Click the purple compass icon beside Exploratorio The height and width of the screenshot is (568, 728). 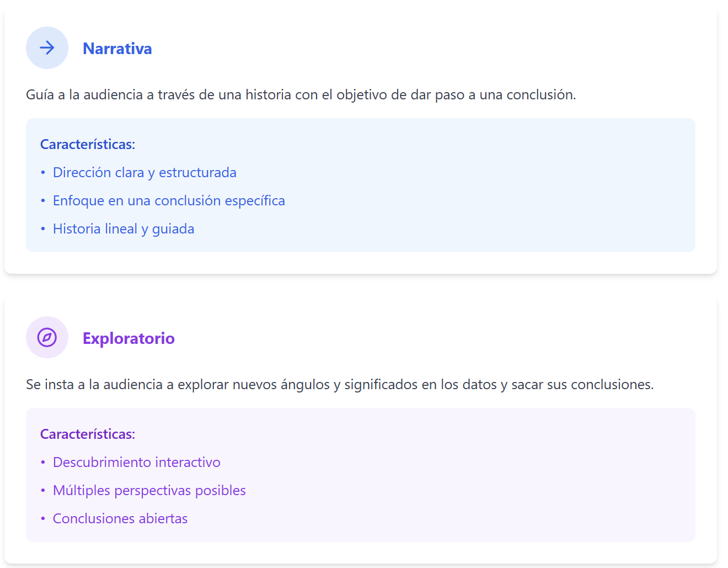coord(47,337)
